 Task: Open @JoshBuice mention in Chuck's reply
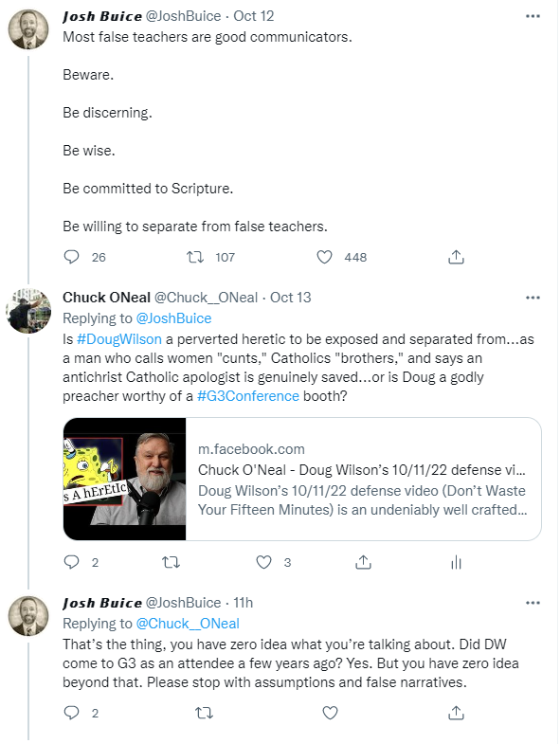pyautogui.click(x=173, y=318)
